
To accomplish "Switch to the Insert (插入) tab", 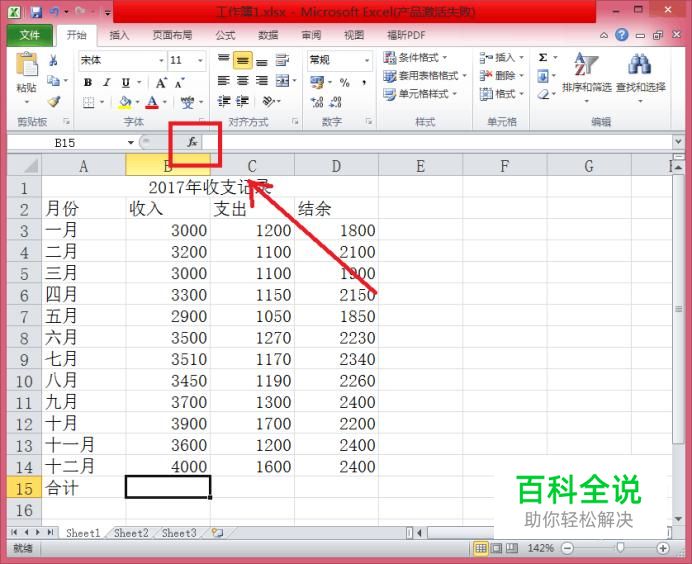I will [x=119, y=35].
